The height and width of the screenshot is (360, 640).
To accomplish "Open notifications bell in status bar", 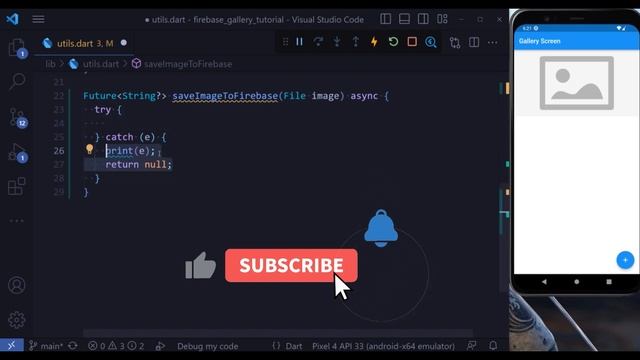I will (493, 346).
